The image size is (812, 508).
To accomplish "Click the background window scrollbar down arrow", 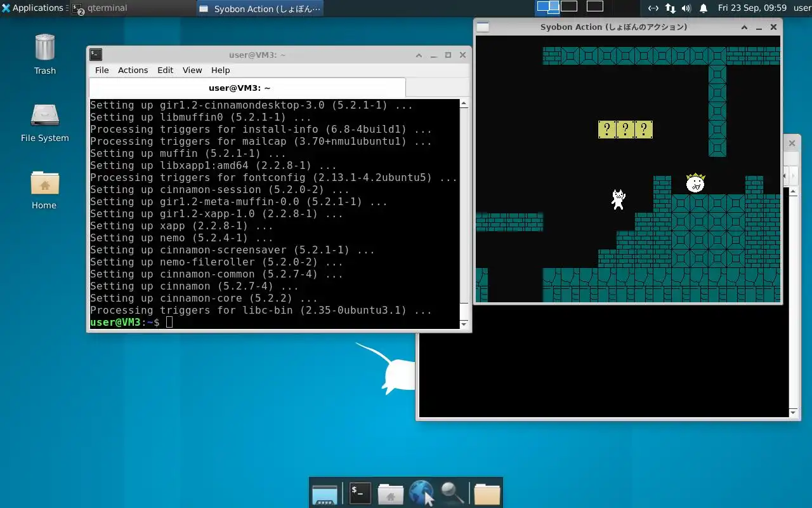I will [x=793, y=413].
